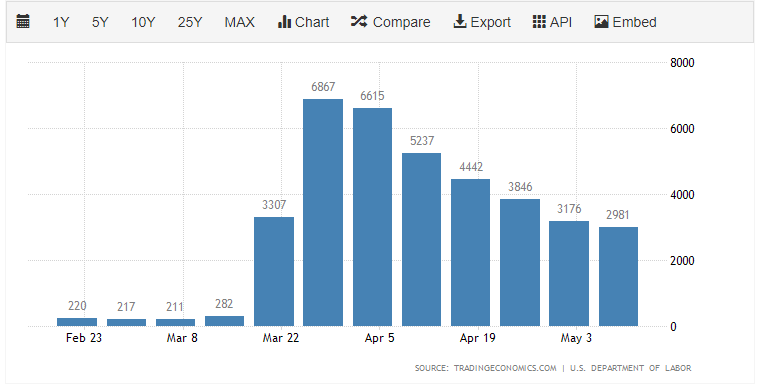Viewport: 758px width, 388px height.
Task: Click the 6000 y-axis value
Action: click(x=682, y=129)
